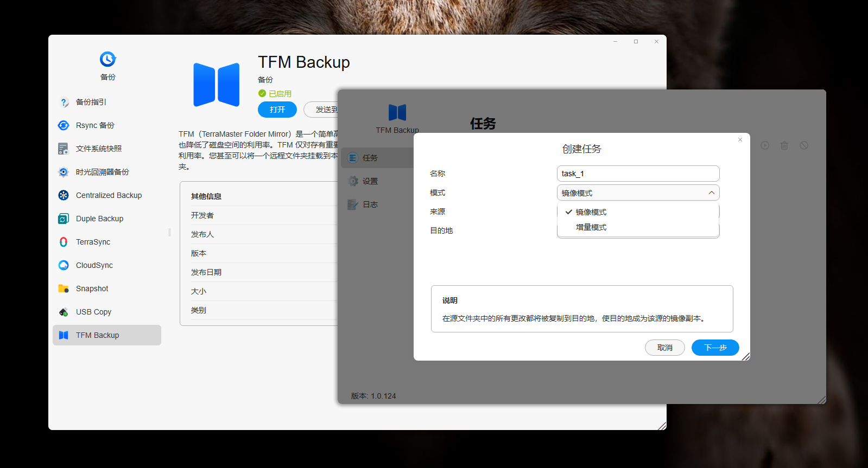The height and width of the screenshot is (468, 868).
Task: Open 文件系统快照 icon in sidebar
Action: (64, 149)
